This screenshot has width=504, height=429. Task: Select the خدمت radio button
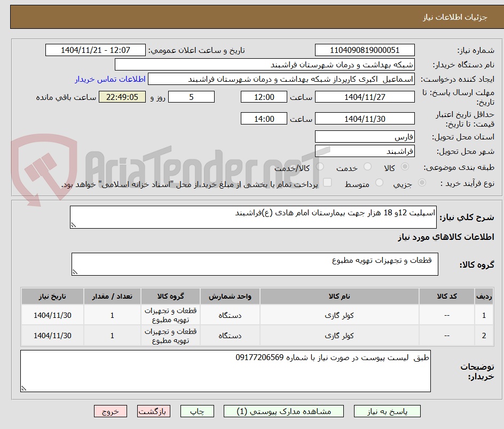tap(367, 167)
